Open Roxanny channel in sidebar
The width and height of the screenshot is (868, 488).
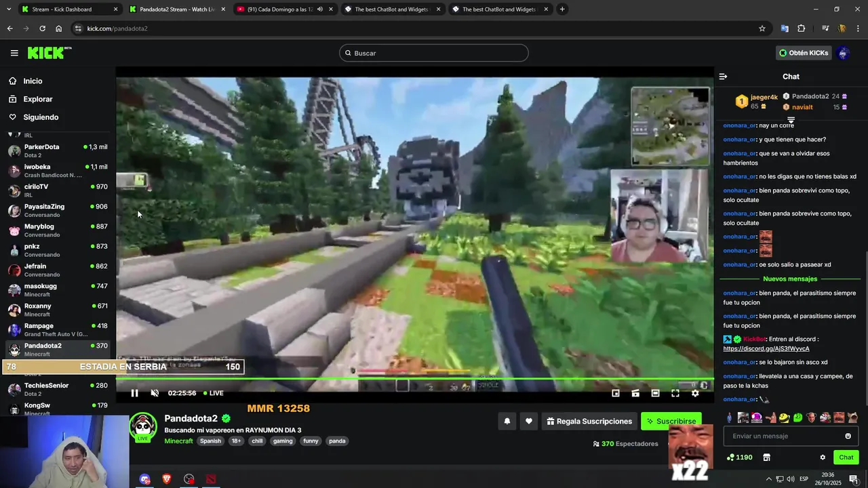tap(58, 309)
